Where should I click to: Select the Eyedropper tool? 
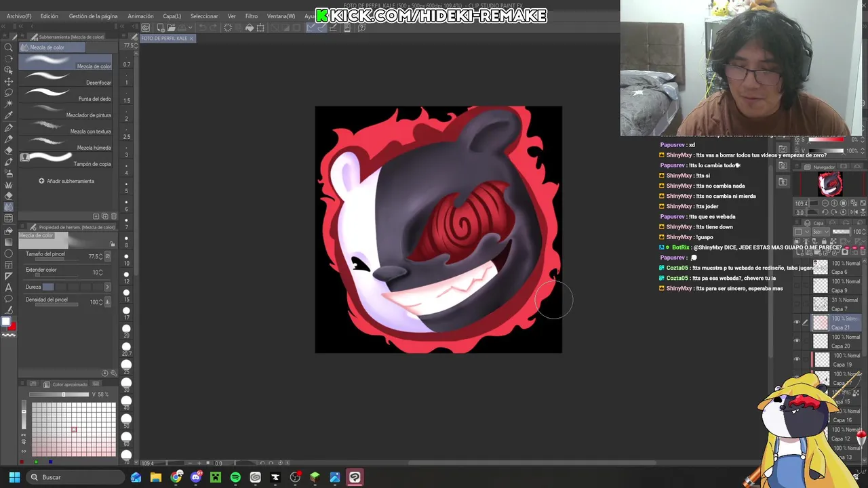[9, 115]
